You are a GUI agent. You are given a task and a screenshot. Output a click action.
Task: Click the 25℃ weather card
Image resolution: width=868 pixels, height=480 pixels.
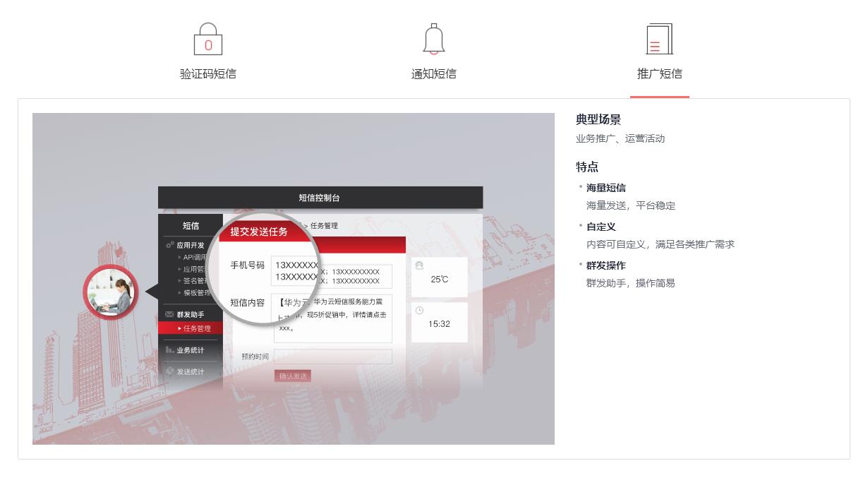439,277
